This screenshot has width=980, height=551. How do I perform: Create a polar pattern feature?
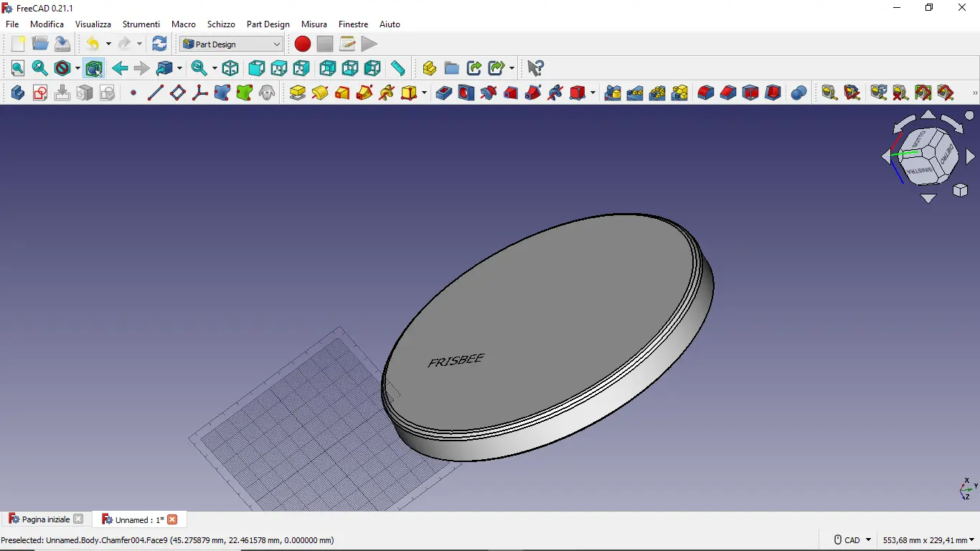[657, 93]
